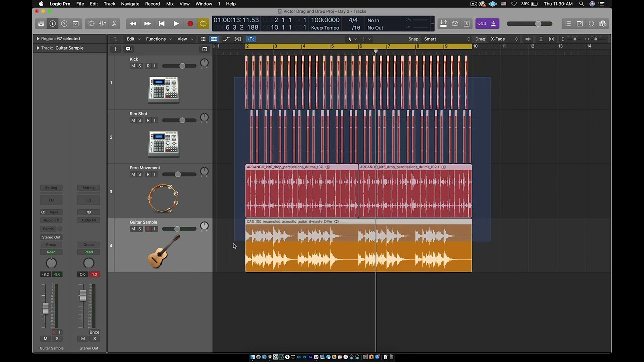644x362 pixels.
Task: Toggle the Solo S button in control bar
Action: coord(467,24)
